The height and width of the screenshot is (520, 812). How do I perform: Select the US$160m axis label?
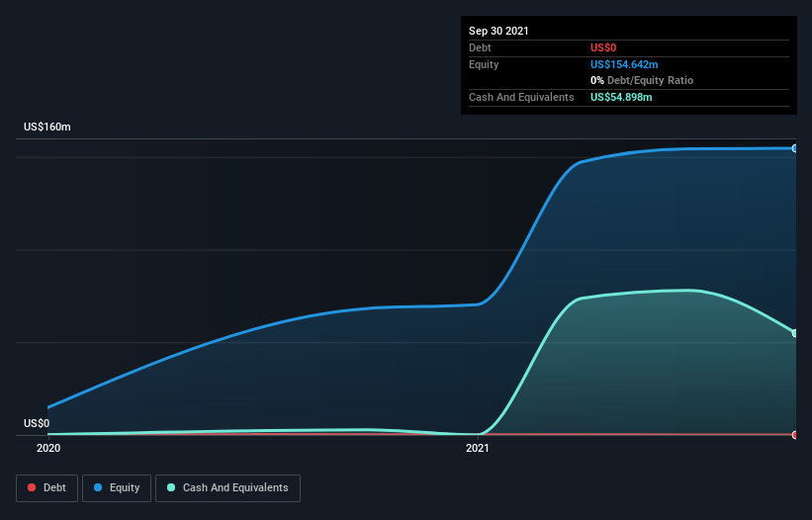47,127
